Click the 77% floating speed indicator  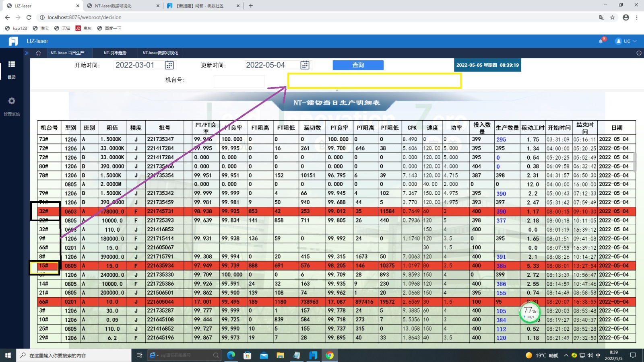(530, 313)
